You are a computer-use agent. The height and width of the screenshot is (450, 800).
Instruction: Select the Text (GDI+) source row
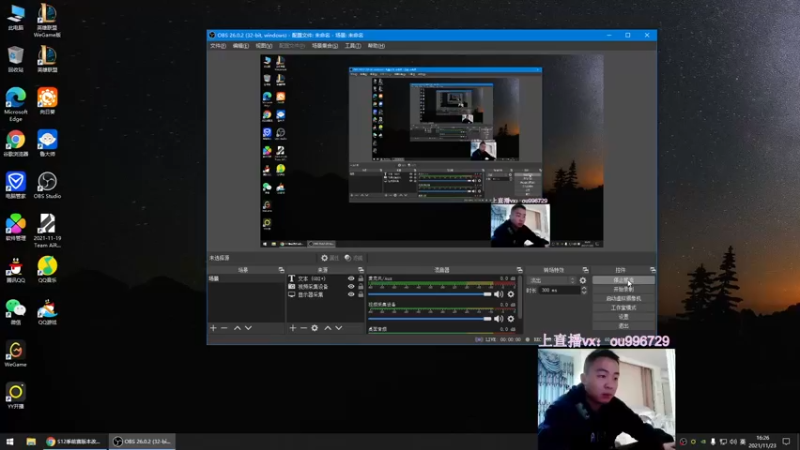(x=326, y=279)
